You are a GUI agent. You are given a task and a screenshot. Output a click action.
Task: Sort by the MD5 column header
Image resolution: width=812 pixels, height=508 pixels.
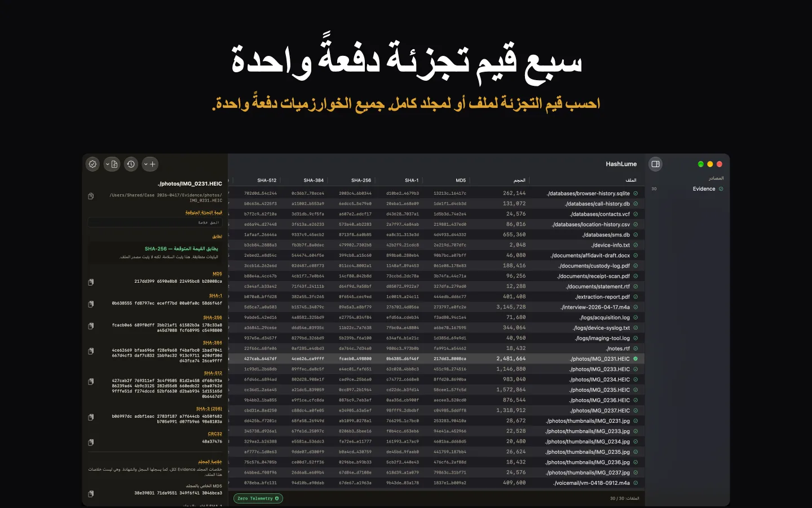coord(461,181)
